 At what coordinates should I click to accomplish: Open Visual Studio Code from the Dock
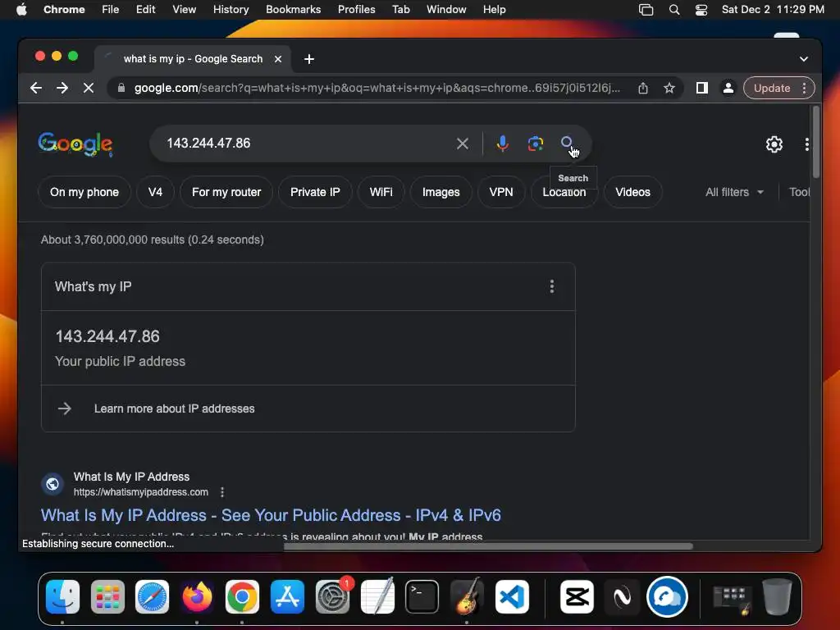tap(512, 597)
